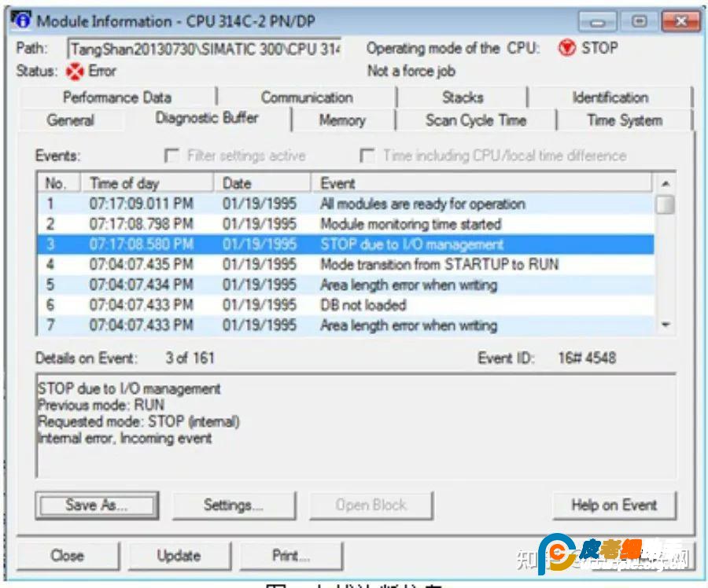This screenshot has height=588, width=708.
Task: Select the General tab
Action: [71, 120]
